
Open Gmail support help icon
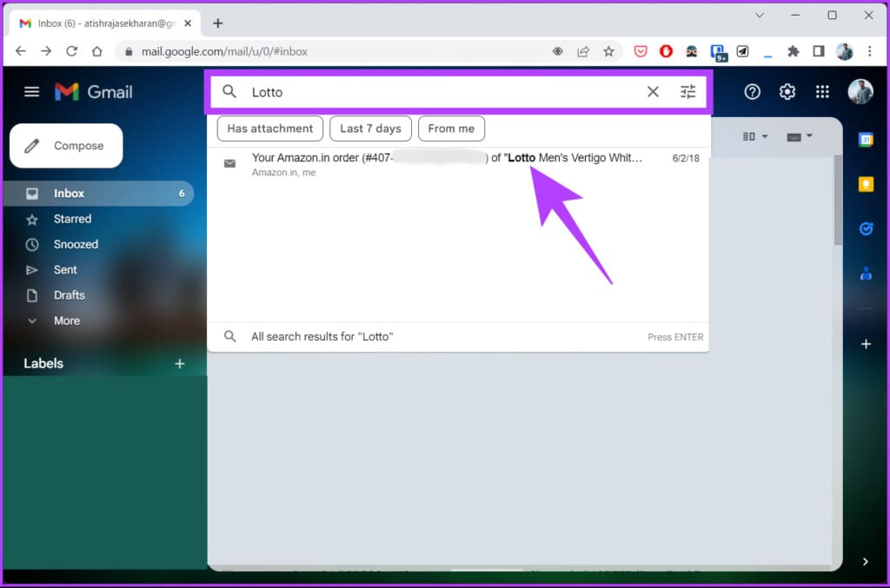pos(752,92)
